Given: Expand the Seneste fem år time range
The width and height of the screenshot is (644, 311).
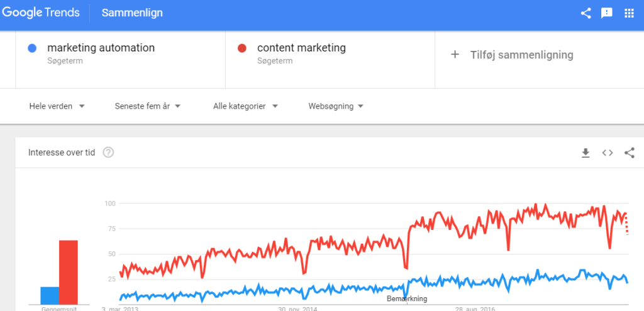Looking at the screenshot, I should pos(148,106).
